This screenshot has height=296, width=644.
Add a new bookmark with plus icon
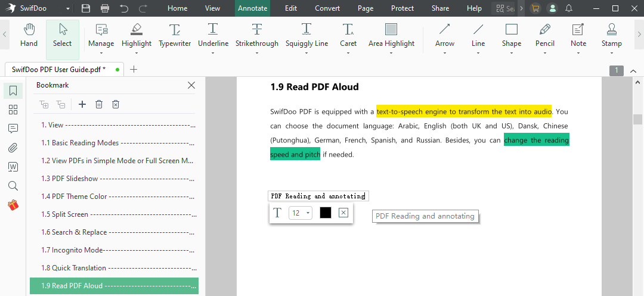click(x=82, y=105)
